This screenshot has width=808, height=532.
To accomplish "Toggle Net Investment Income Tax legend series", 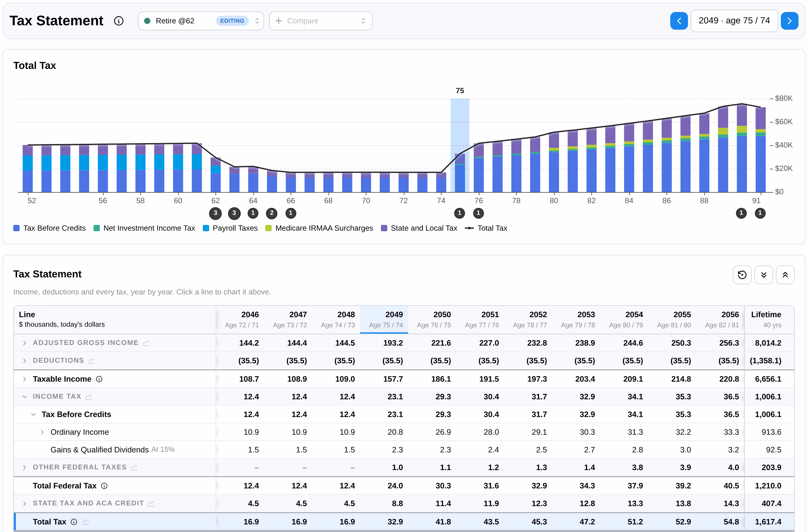I will coord(144,228).
